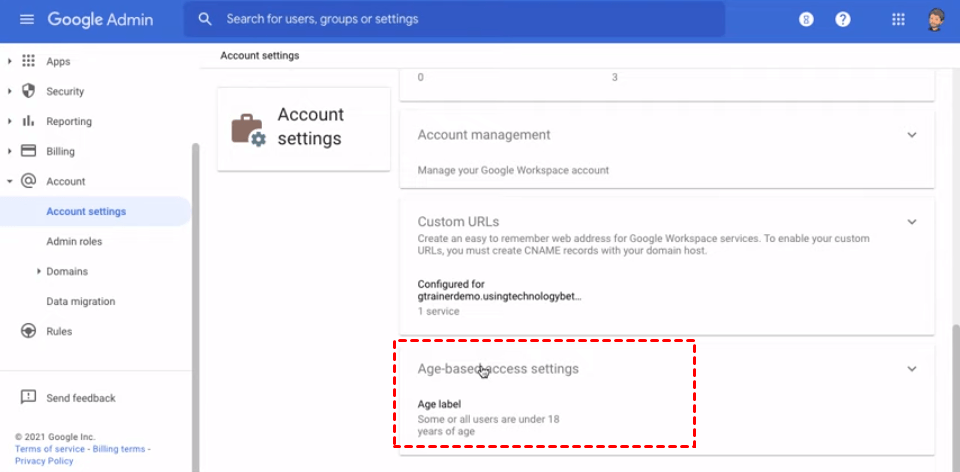Open the Help question mark icon

pyautogui.click(x=843, y=20)
